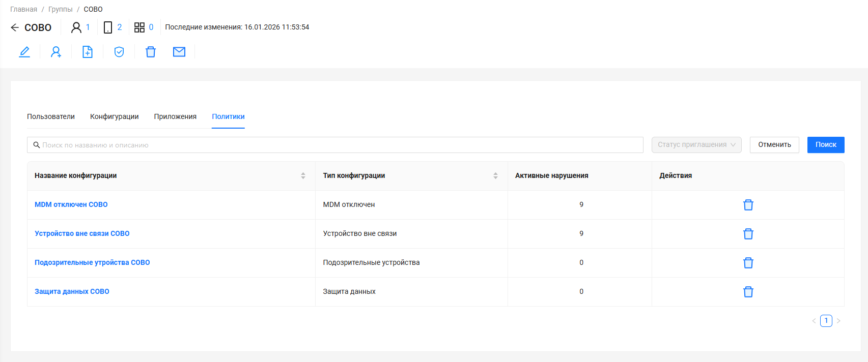The image size is (868, 362).
Task: Switch to the 'Конфигурации' tab
Action: pyautogui.click(x=114, y=116)
